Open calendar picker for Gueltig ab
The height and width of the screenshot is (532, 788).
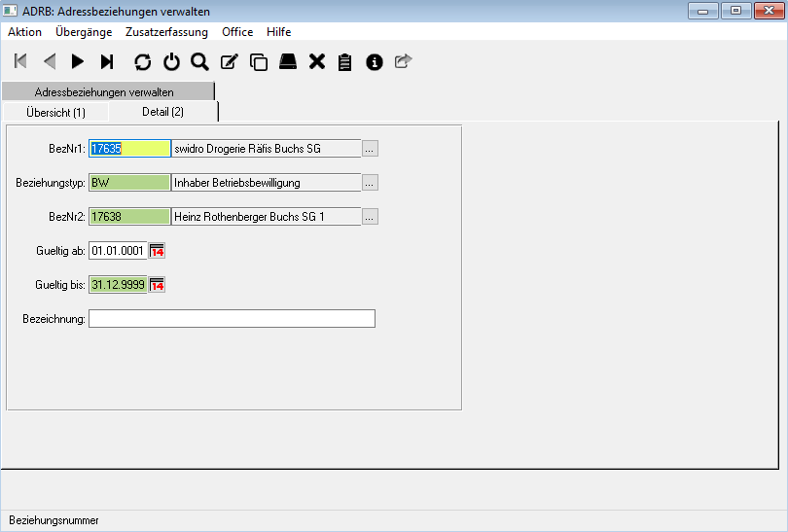coord(157,251)
